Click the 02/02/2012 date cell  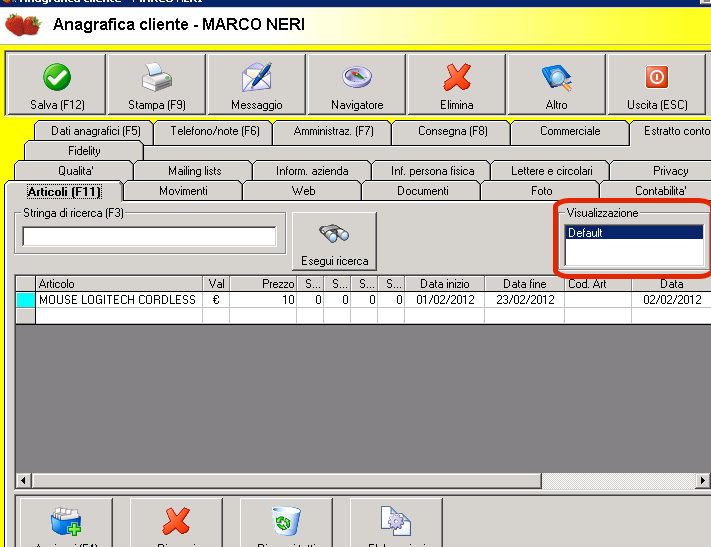tap(672, 300)
